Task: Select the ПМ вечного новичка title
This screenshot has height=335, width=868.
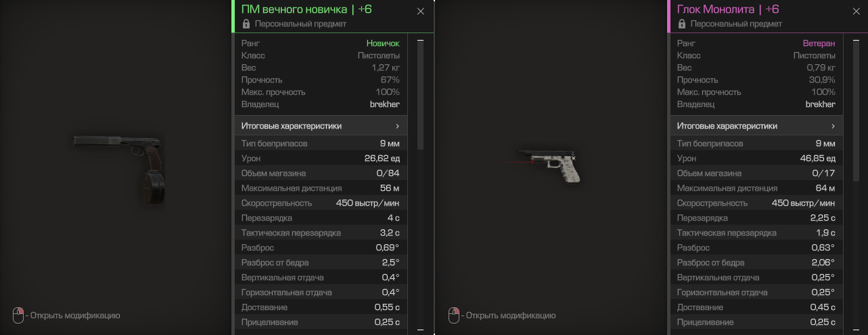Action: click(x=294, y=9)
